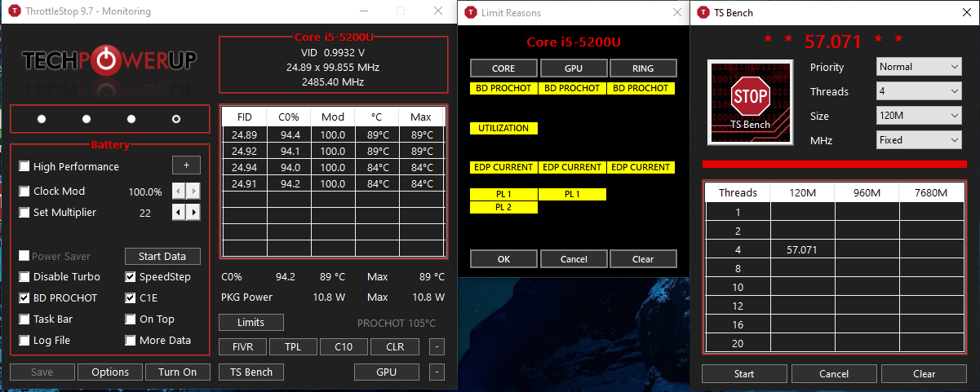Open the ThrottleStop Options dialog

tap(110, 372)
